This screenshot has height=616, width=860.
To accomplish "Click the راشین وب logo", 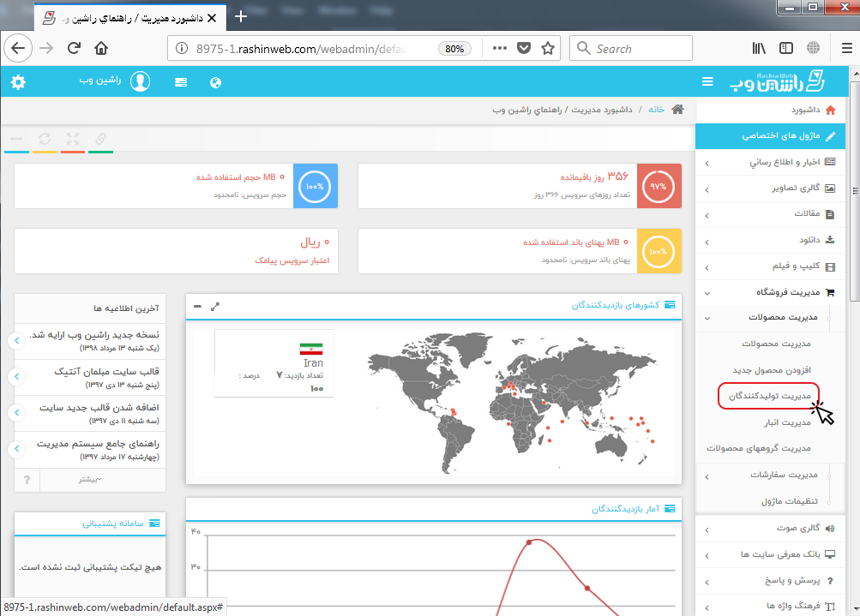I will tap(777, 81).
